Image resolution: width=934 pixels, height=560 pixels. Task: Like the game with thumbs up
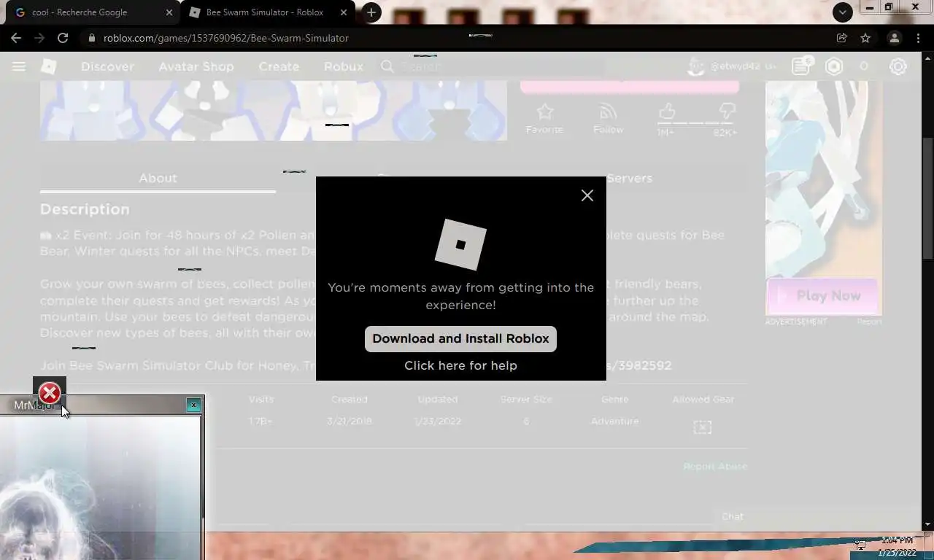(x=666, y=112)
